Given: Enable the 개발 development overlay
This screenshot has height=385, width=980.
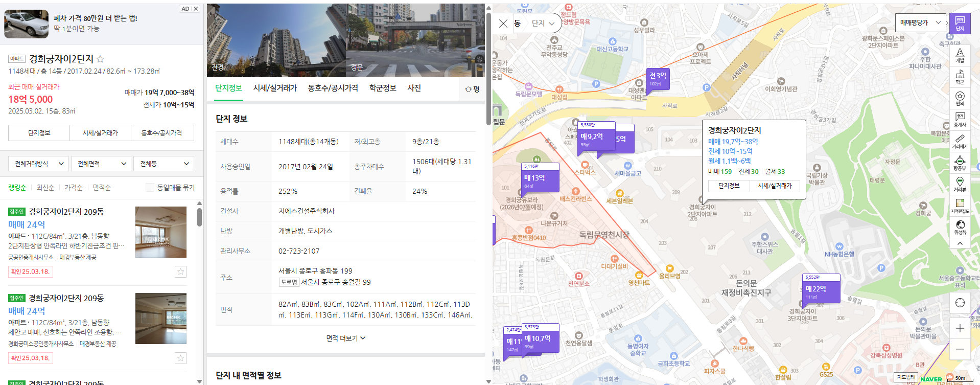Looking at the screenshot, I should click(960, 56).
